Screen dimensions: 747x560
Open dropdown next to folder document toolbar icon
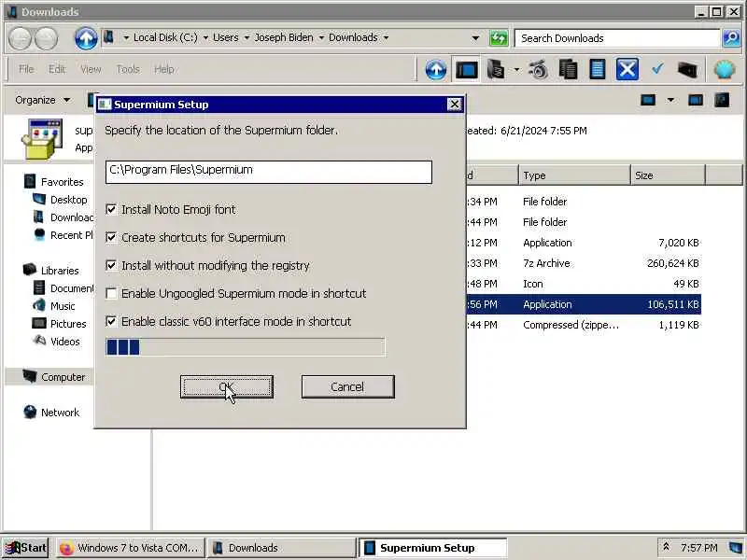coord(517,70)
